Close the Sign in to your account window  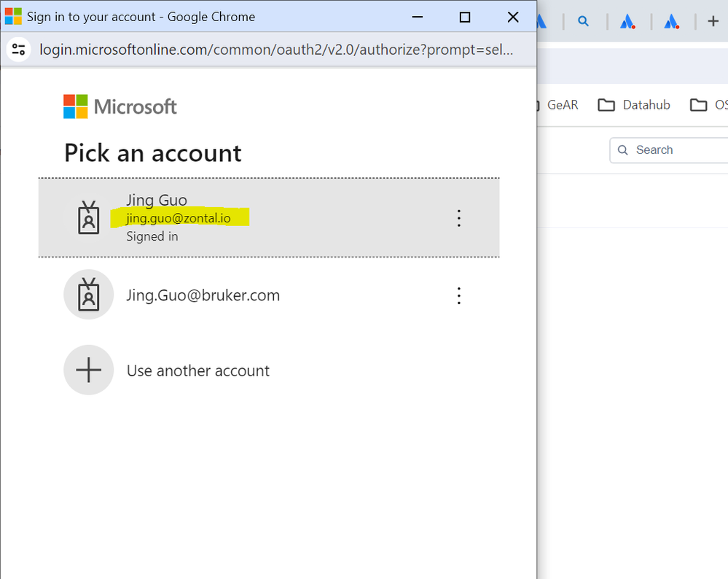pyautogui.click(x=513, y=18)
